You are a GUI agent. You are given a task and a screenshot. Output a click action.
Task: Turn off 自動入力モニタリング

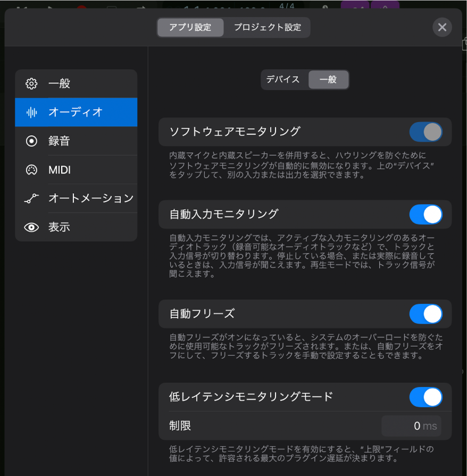[x=426, y=214]
